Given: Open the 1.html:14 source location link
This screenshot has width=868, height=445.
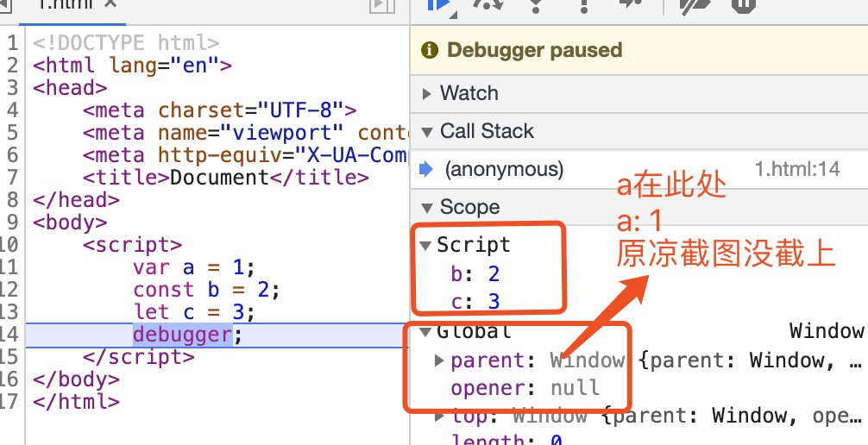Looking at the screenshot, I should click(x=797, y=169).
